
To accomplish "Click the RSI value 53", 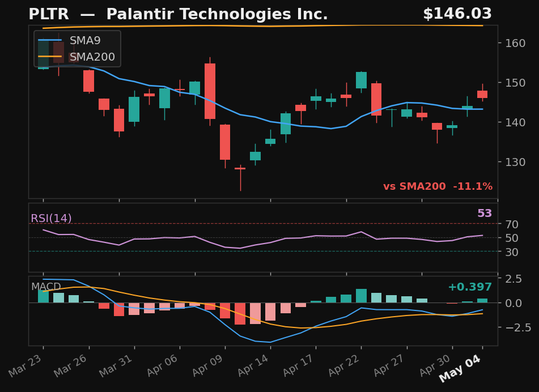I will click(x=485, y=214).
